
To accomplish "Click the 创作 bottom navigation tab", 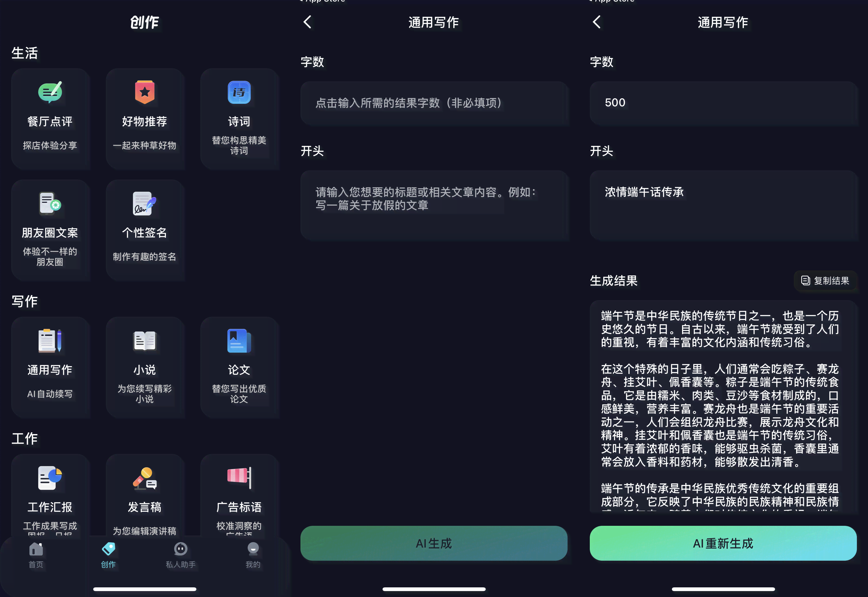I will [108, 554].
